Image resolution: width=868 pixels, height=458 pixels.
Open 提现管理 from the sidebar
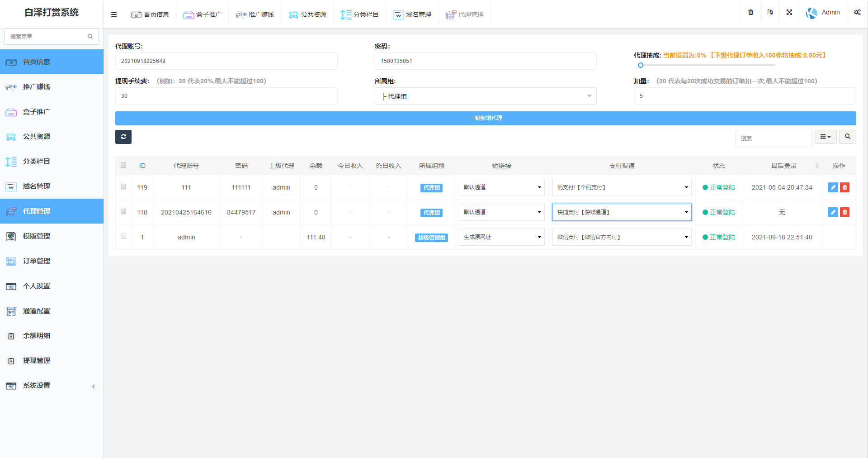click(37, 360)
